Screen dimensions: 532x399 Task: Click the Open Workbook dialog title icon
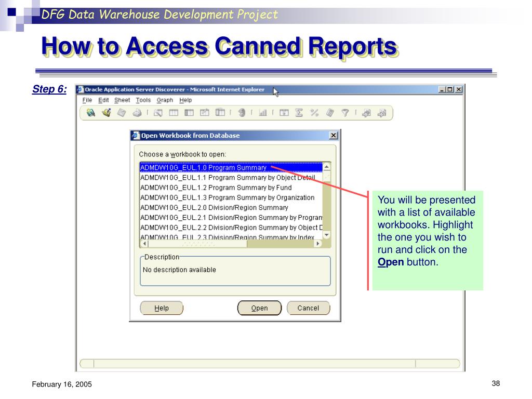tap(136, 136)
